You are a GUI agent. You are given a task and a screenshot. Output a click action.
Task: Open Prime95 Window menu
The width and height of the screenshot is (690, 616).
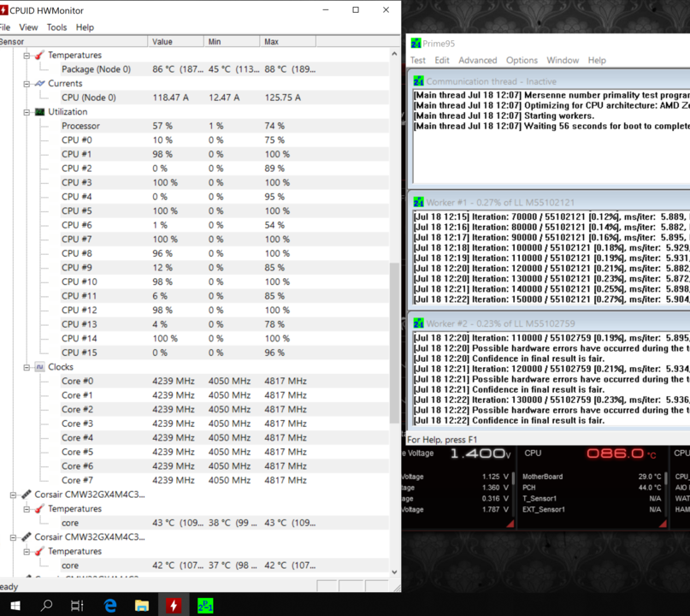pos(563,61)
